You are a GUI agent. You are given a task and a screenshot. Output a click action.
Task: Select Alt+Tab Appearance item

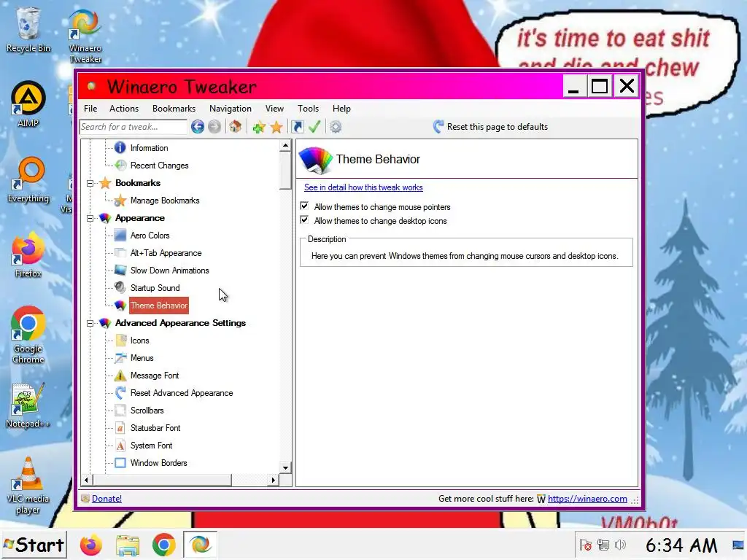point(166,253)
